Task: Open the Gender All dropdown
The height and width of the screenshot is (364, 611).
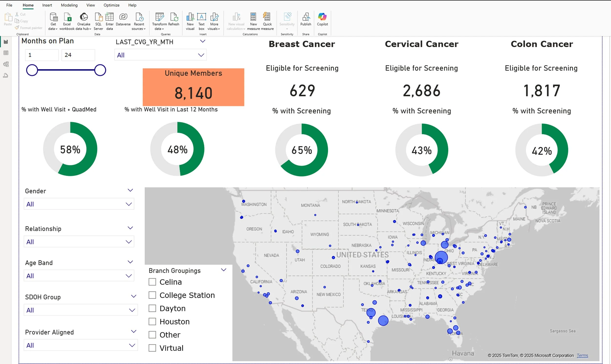Action: (79, 204)
